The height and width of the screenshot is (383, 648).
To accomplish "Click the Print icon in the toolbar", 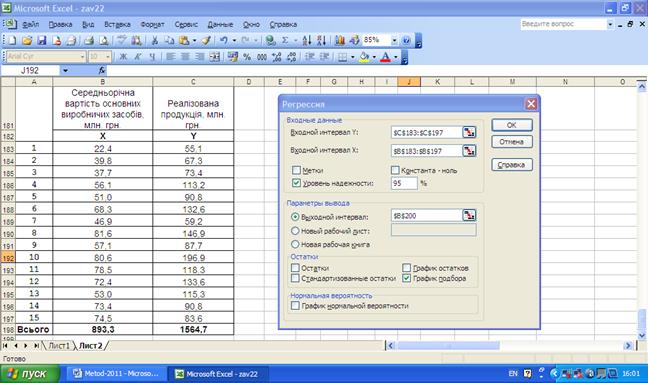I will click(x=88, y=40).
